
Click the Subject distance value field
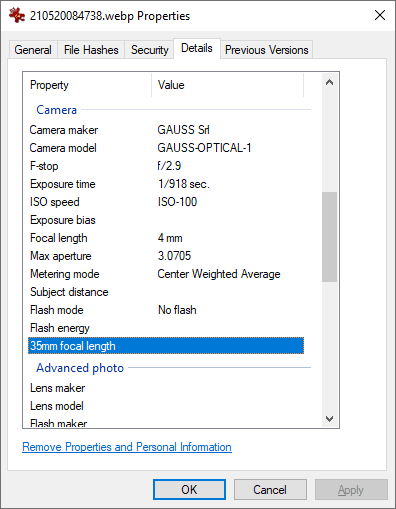pos(230,292)
